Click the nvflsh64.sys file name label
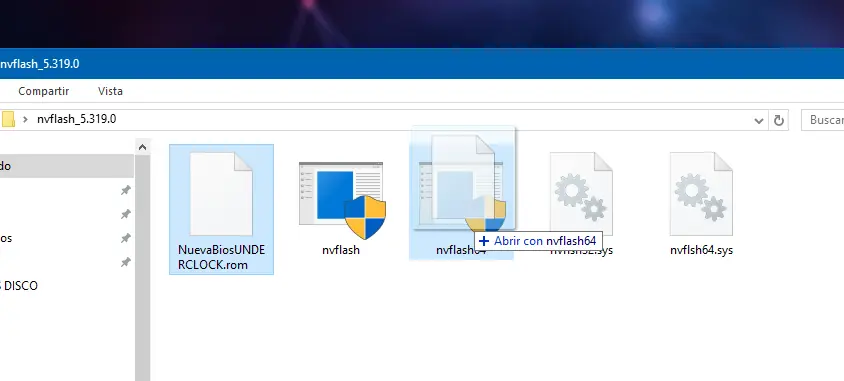Image resolution: width=844 pixels, height=381 pixels. (701, 250)
